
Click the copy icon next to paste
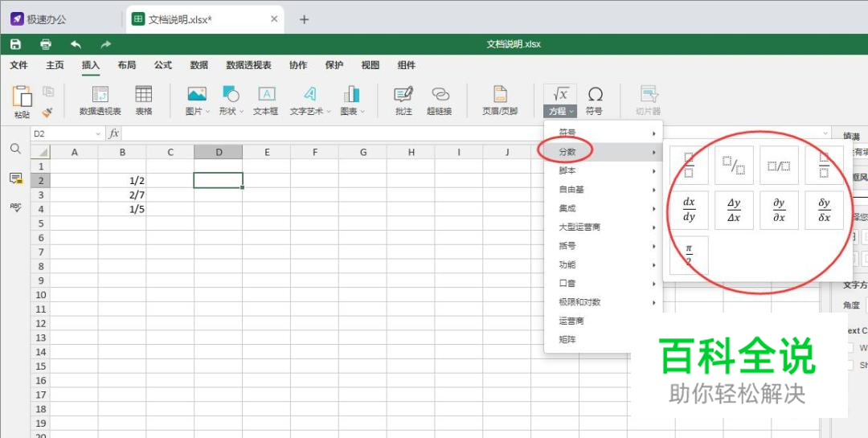pos(49,92)
